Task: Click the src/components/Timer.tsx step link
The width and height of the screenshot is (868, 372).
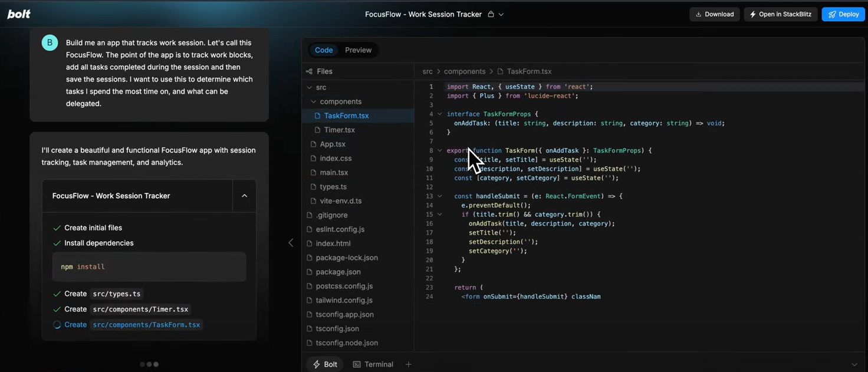Action: (x=140, y=309)
